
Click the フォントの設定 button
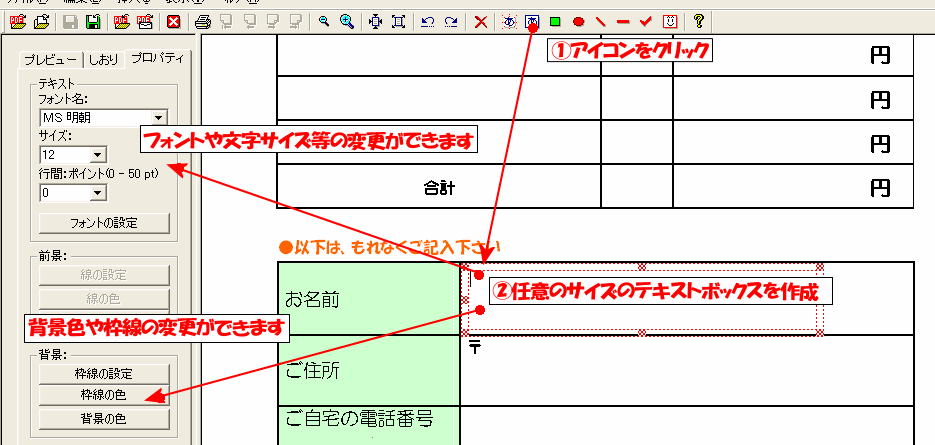(104, 223)
